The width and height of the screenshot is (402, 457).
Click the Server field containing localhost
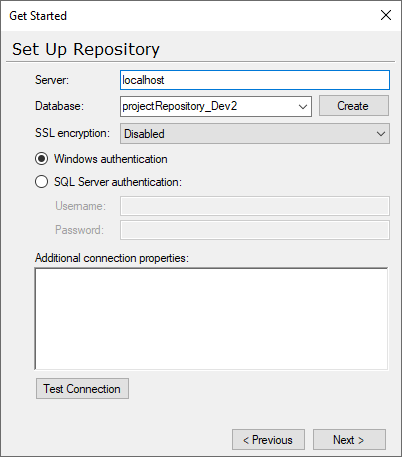point(255,80)
